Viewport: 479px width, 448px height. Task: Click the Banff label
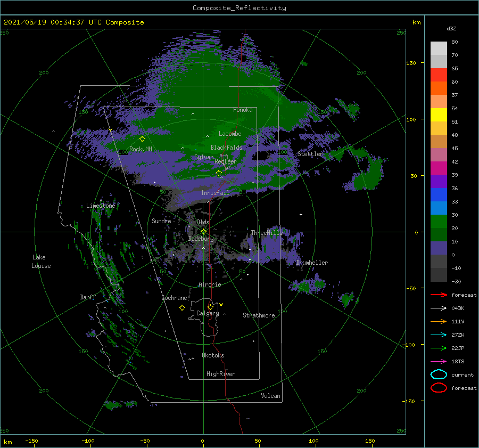click(88, 297)
